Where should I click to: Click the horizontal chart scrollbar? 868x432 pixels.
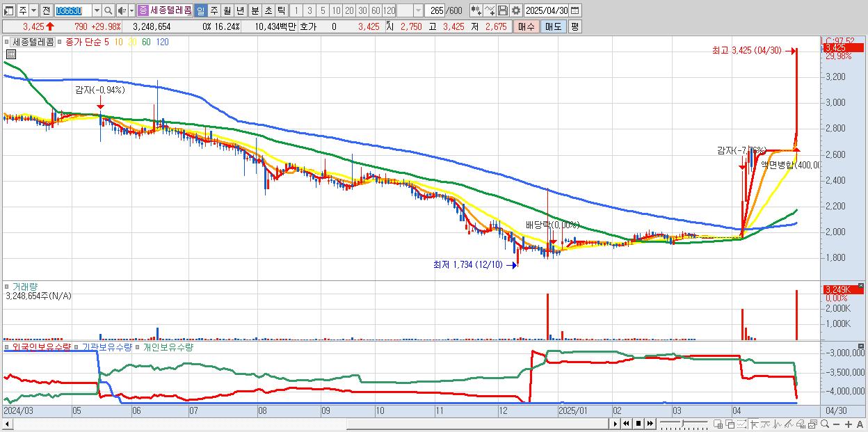306,424
